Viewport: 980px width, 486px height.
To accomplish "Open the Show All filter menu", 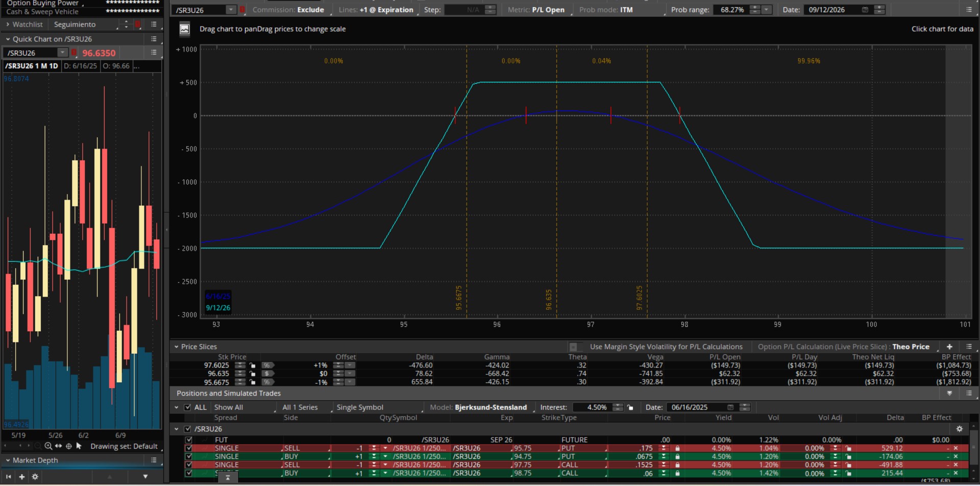I will [x=229, y=407].
